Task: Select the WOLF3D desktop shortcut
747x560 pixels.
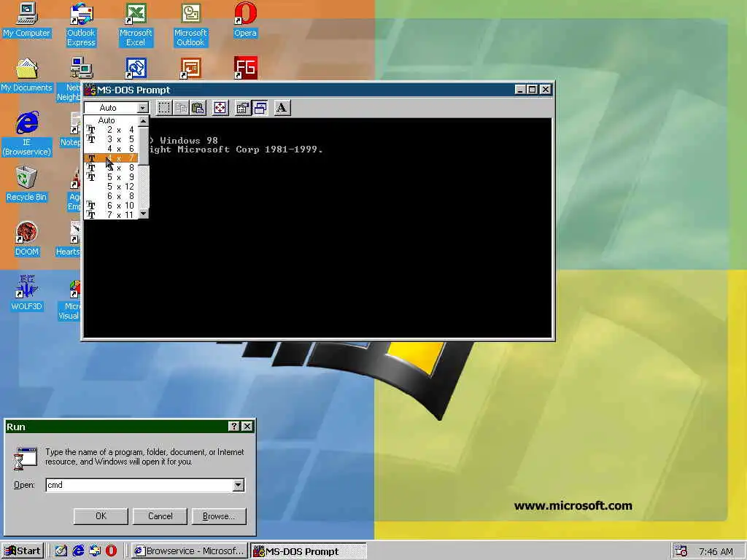Action: tap(27, 294)
